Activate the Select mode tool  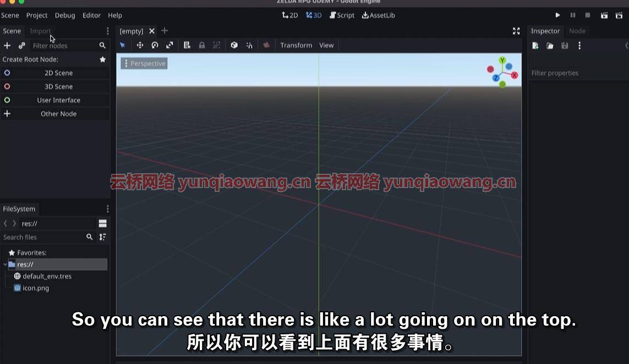click(123, 45)
